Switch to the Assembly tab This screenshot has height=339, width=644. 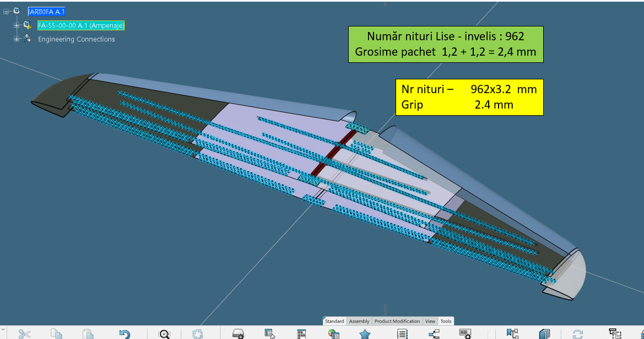click(359, 321)
